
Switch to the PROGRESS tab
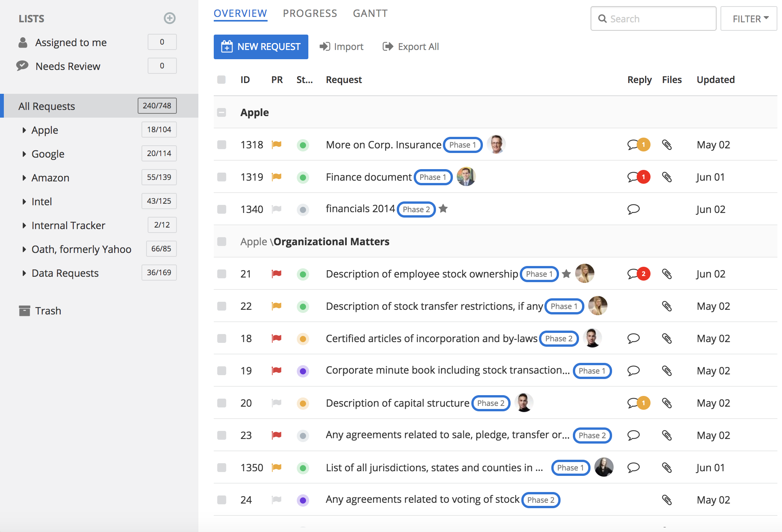[310, 13]
